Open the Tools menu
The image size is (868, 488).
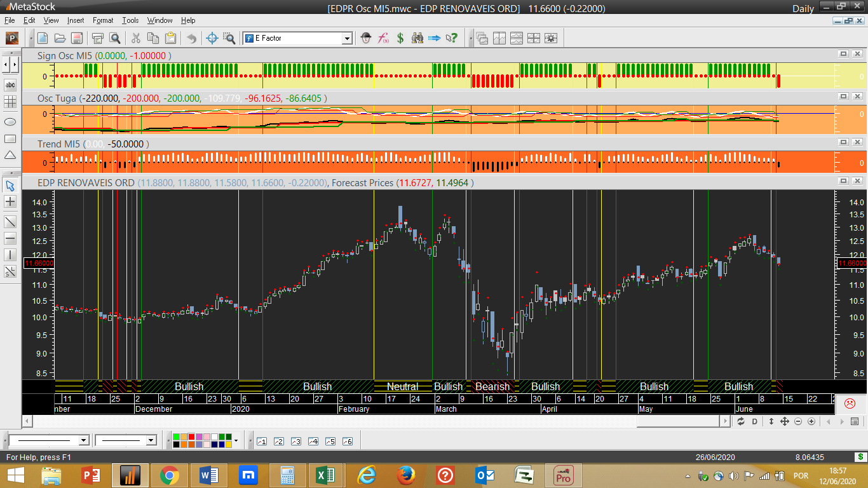[x=130, y=20]
